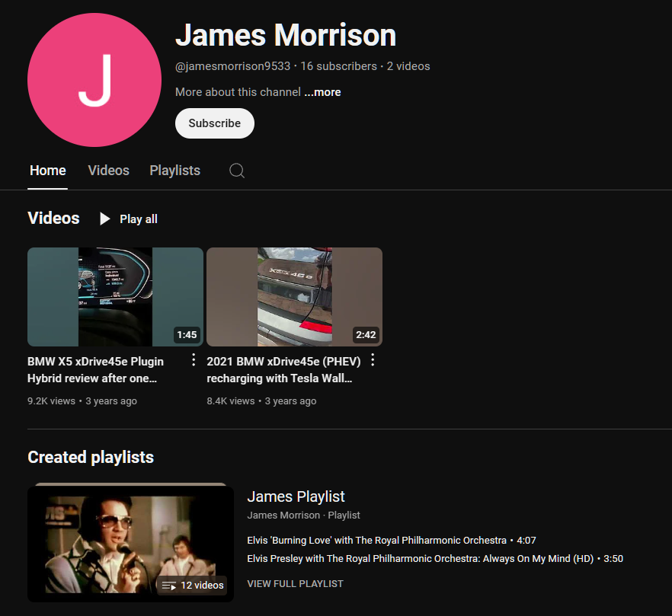
Task: Click '8.4K views • 3 years ago' text
Action: [x=261, y=401]
